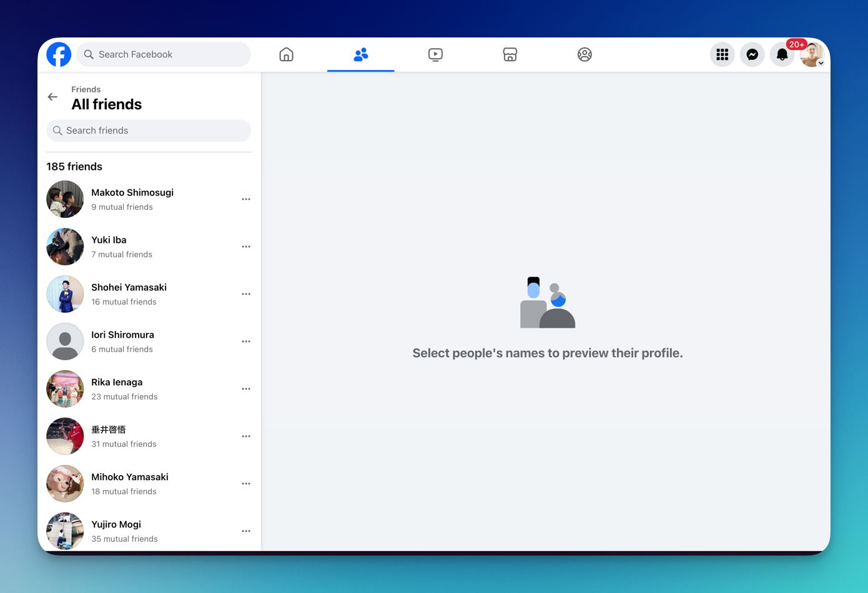Screen dimensions: 868x593
Task: Open the Messenger chat icon
Action: [x=752, y=54]
